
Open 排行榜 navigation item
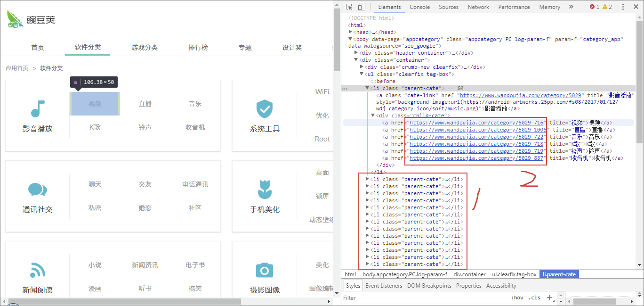tap(198, 48)
